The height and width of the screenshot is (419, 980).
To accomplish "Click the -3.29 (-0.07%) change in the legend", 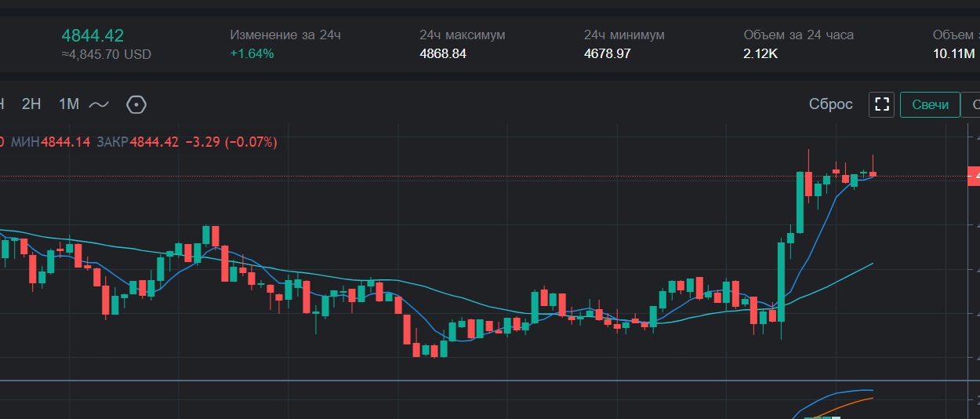I will 230,142.
